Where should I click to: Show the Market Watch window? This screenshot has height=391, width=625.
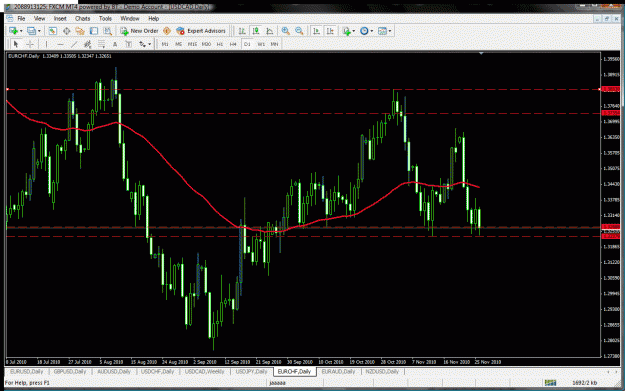[53, 31]
